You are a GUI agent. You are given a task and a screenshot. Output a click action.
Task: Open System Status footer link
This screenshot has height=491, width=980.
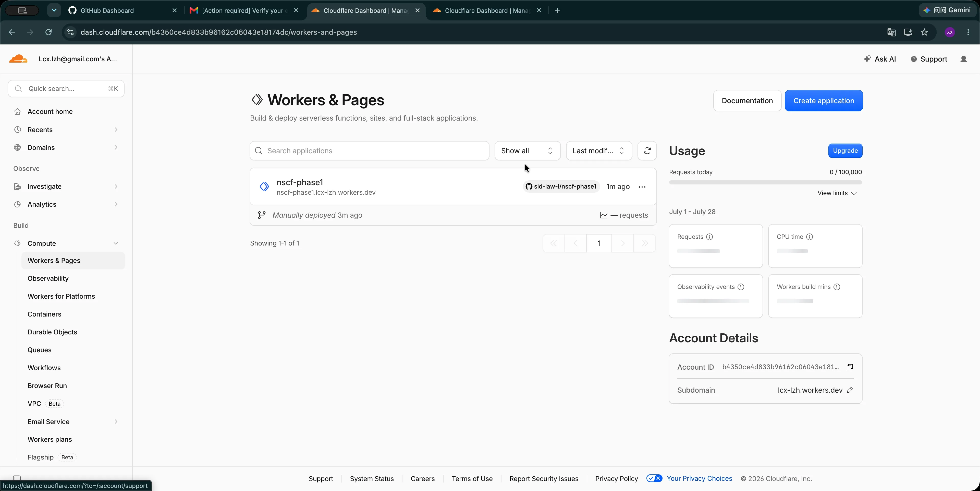(x=372, y=479)
